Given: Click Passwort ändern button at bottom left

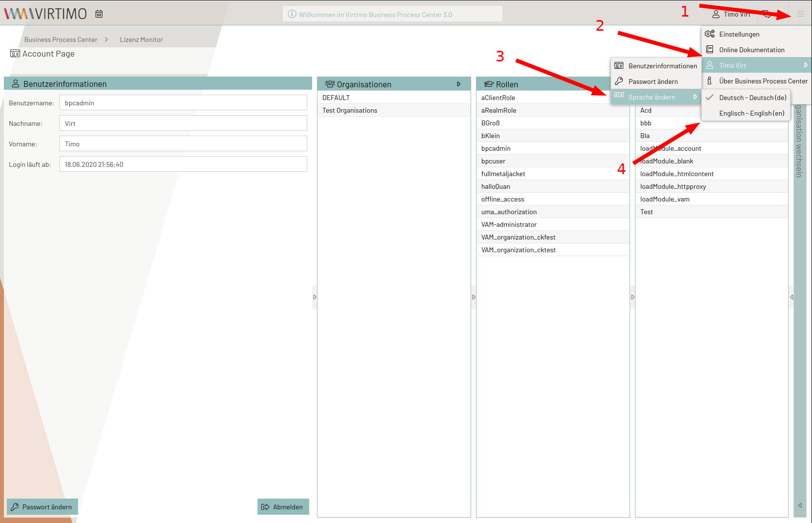Looking at the screenshot, I should coord(42,507).
